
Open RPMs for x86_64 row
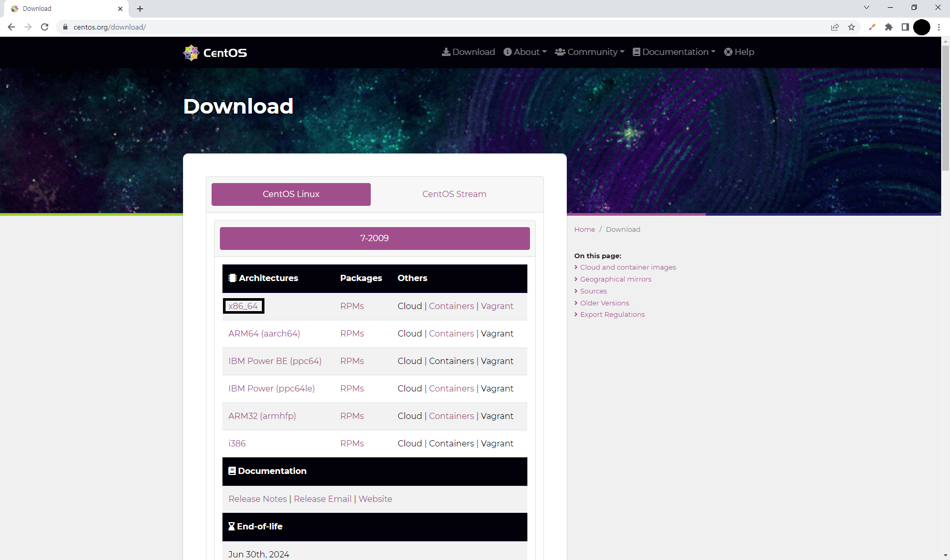point(352,306)
